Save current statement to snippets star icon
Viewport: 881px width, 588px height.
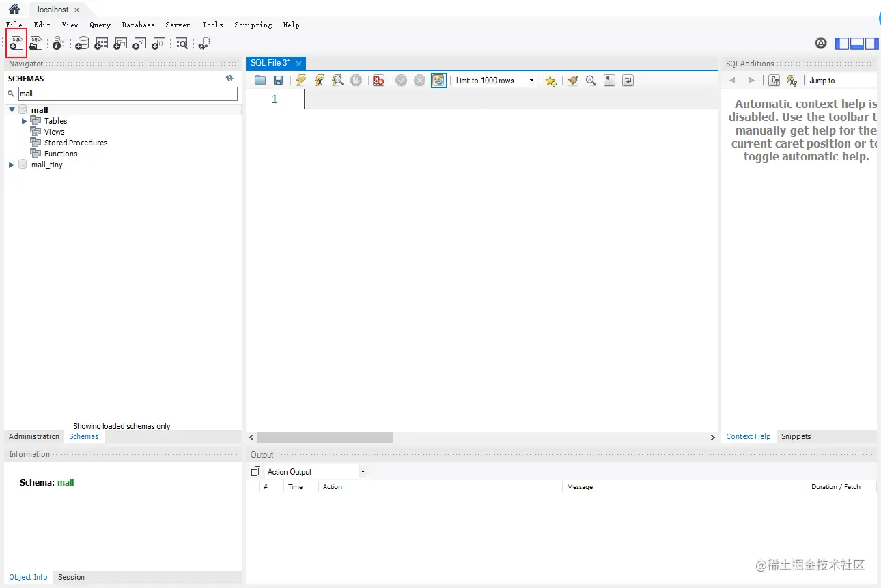point(551,81)
